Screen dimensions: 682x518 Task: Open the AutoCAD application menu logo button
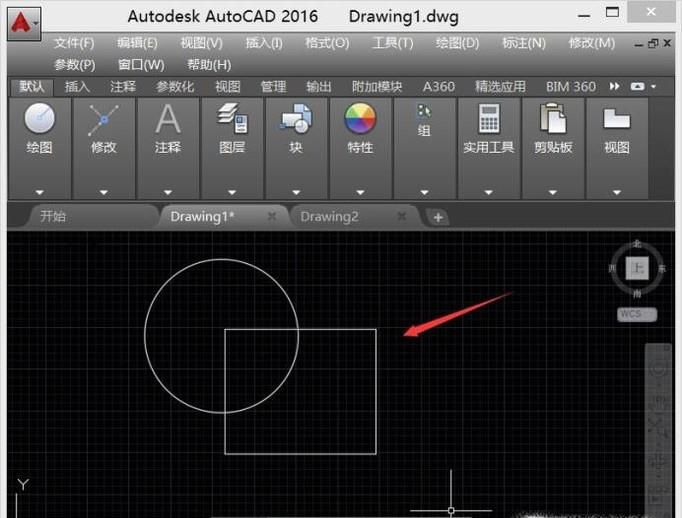23,22
